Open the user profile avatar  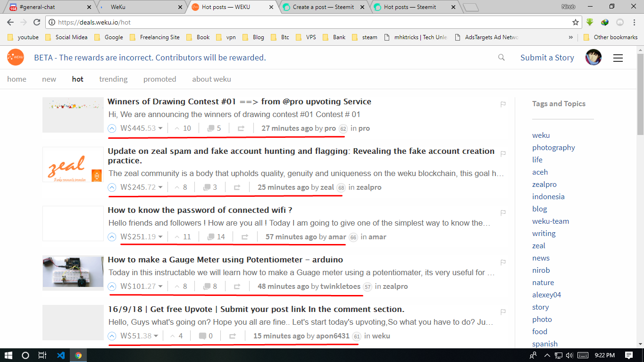[x=594, y=57]
